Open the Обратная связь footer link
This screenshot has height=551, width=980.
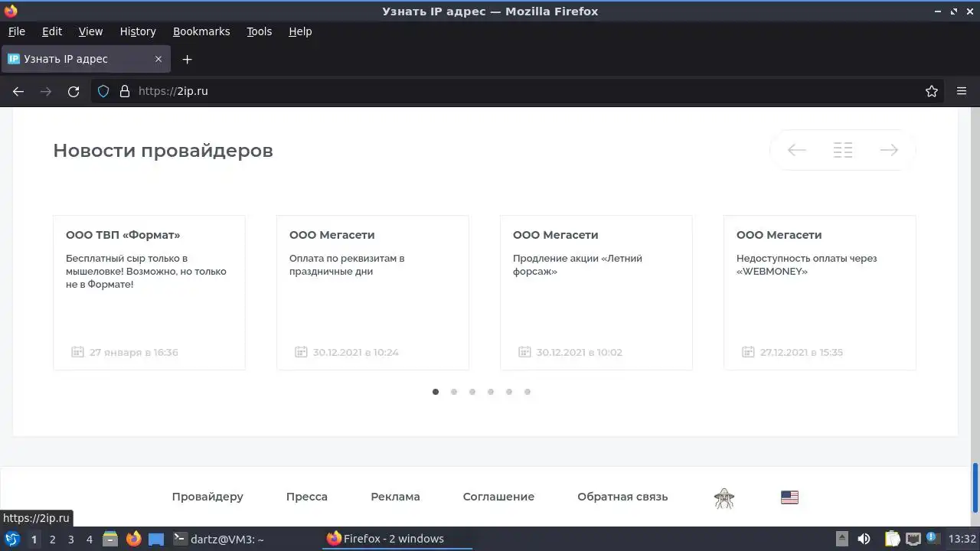click(x=622, y=497)
